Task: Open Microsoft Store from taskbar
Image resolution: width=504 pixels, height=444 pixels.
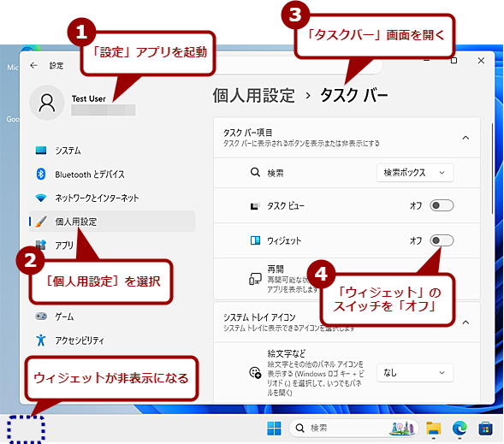Action: (485, 429)
